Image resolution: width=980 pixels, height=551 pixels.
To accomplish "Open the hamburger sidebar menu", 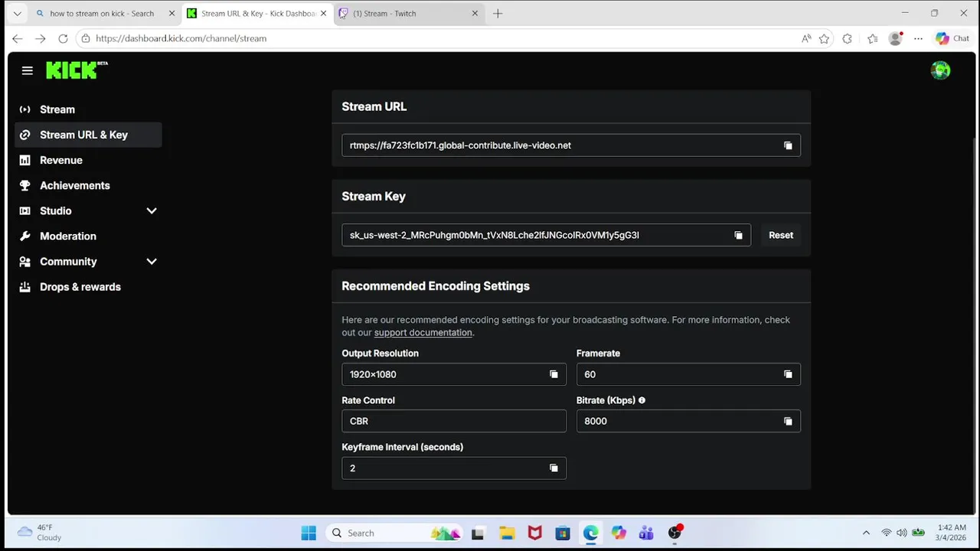I will click(28, 70).
